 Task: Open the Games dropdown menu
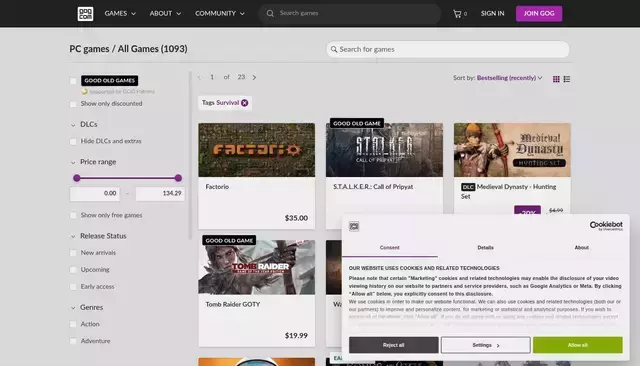[120, 13]
